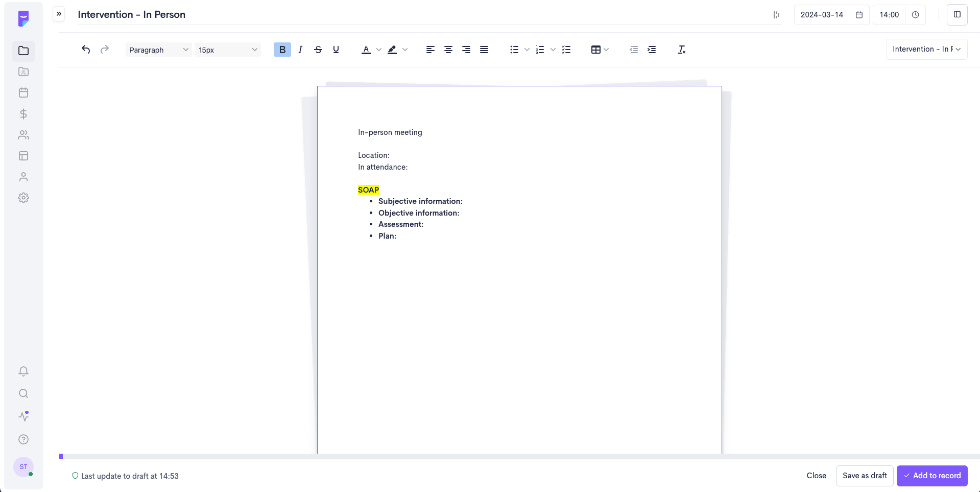Click the Add to record button
980x492 pixels.
point(931,476)
